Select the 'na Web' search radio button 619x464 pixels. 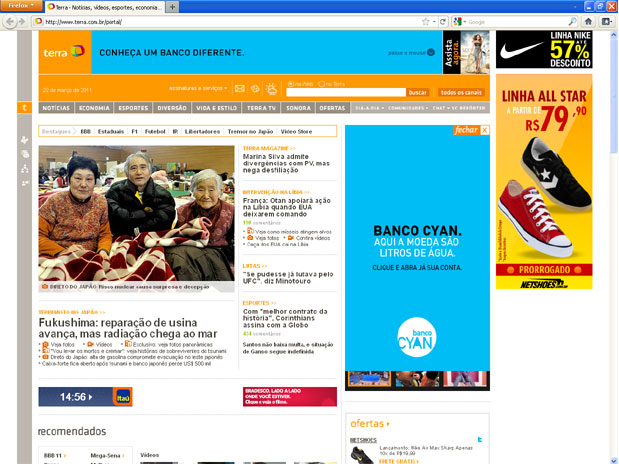tap(291, 84)
